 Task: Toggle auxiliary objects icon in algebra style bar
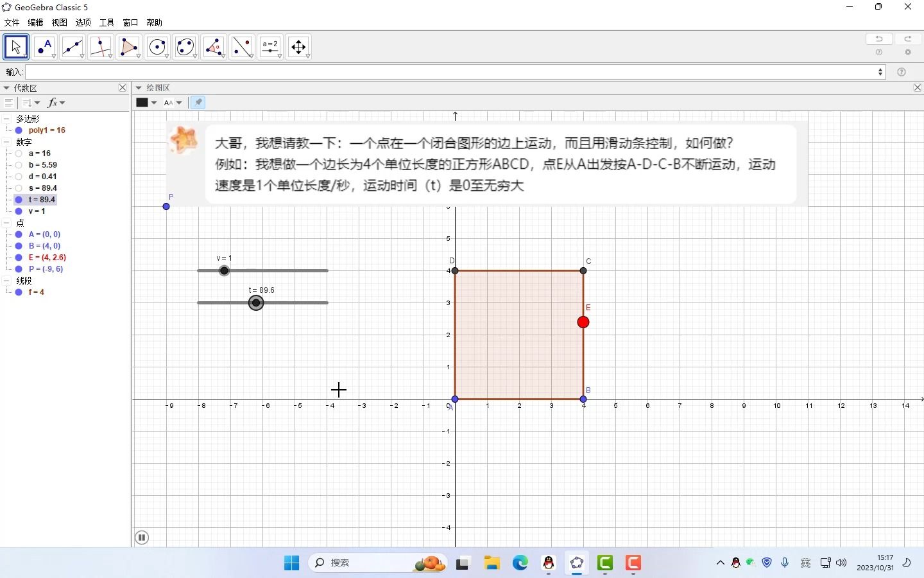pyautogui.click(x=8, y=102)
